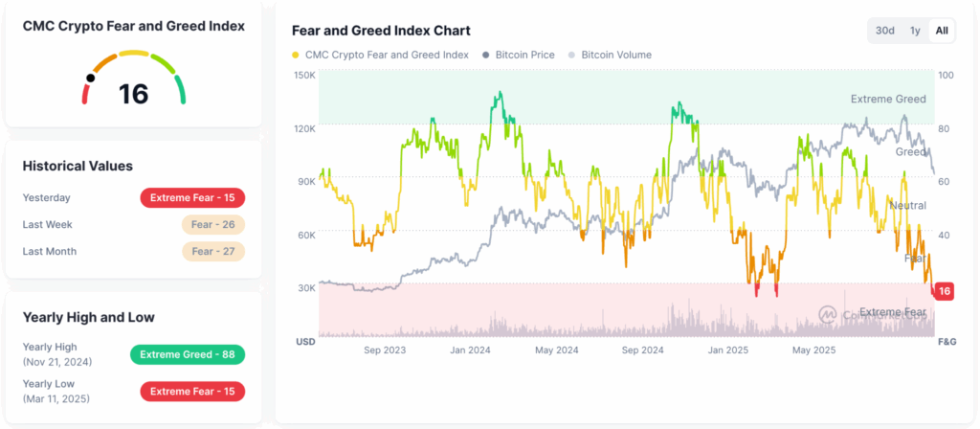Switch chart range to 30d
The image size is (980, 429).
pos(884,31)
